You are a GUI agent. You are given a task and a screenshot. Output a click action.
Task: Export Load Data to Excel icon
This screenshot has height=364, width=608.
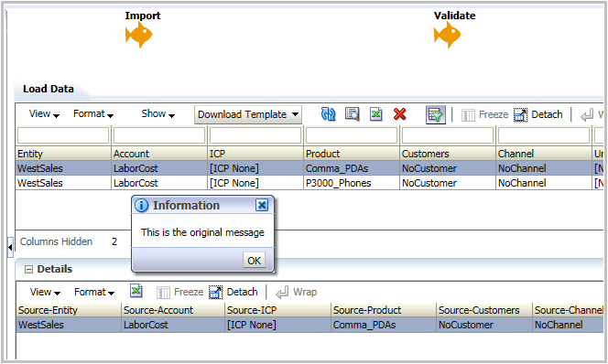375,114
